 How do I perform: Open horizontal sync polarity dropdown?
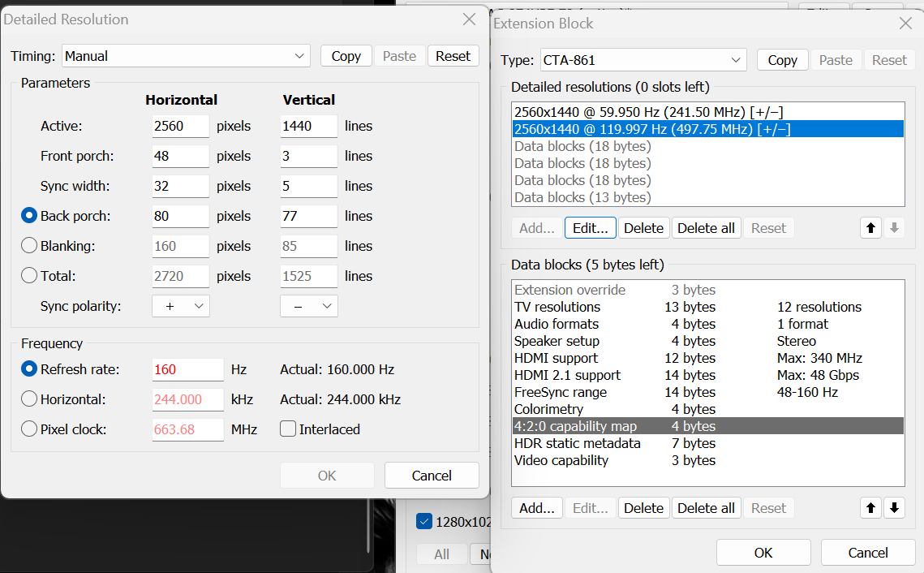[181, 306]
